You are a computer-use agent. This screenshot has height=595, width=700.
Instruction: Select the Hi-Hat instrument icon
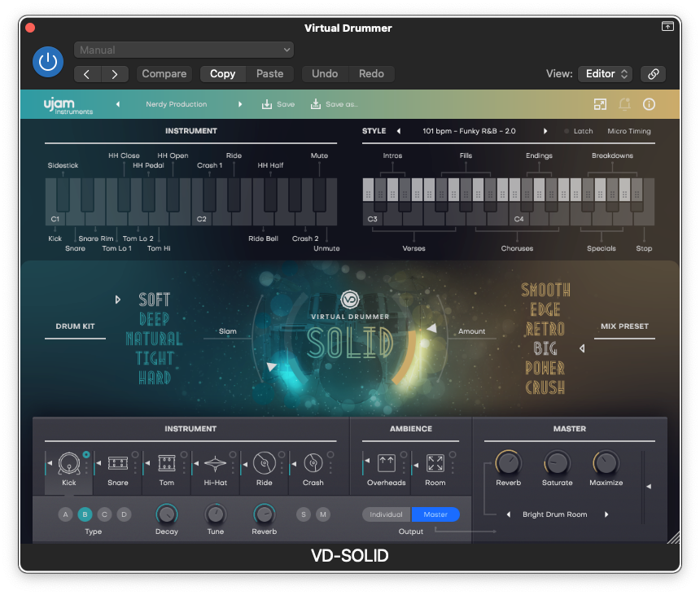[x=215, y=463]
